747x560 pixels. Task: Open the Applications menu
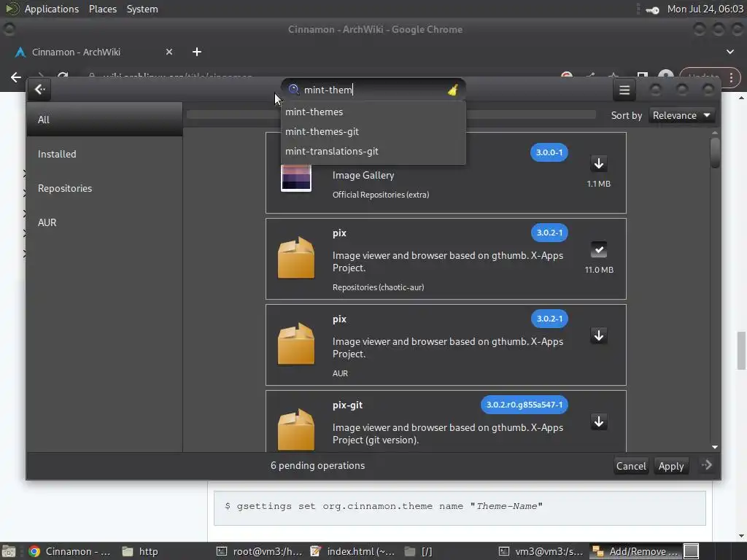tap(52, 9)
